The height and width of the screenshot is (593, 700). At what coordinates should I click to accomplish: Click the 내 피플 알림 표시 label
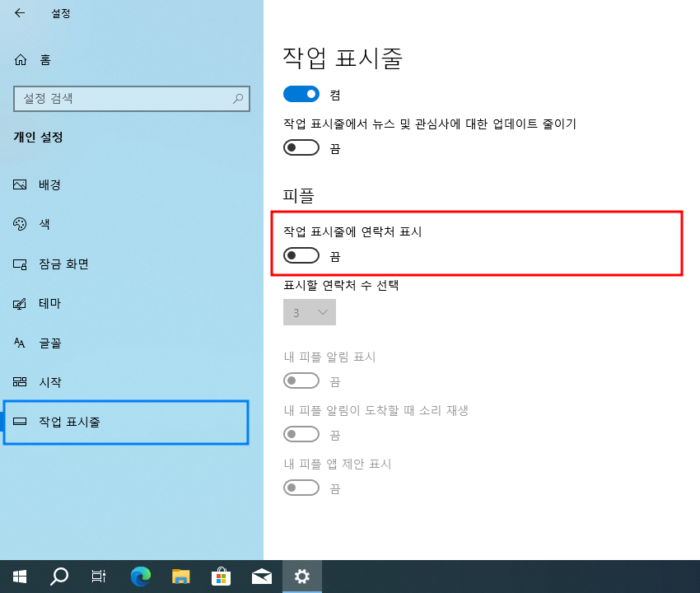(x=329, y=357)
